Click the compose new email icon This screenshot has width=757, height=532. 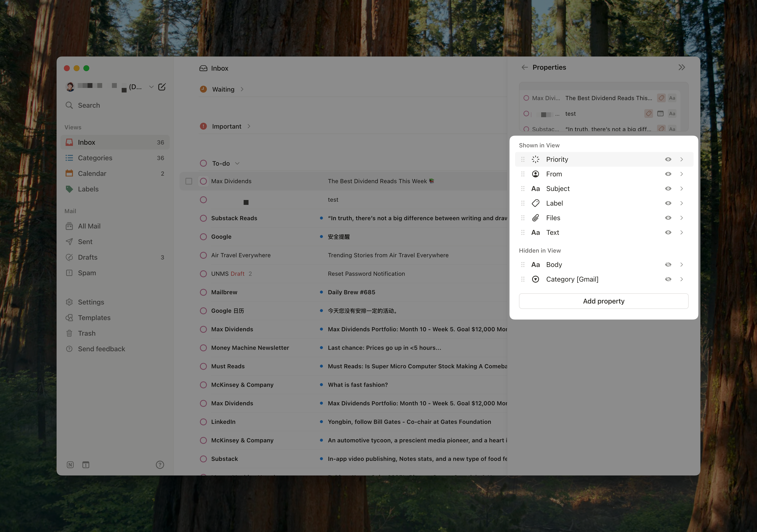coord(162,87)
